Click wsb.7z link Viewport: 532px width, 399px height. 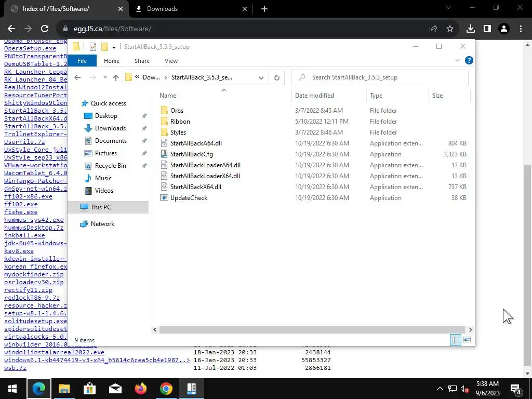[15, 368]
